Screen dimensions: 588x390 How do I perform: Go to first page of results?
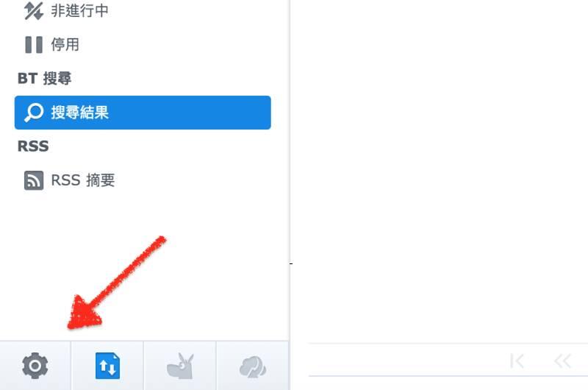coord(517,361)
